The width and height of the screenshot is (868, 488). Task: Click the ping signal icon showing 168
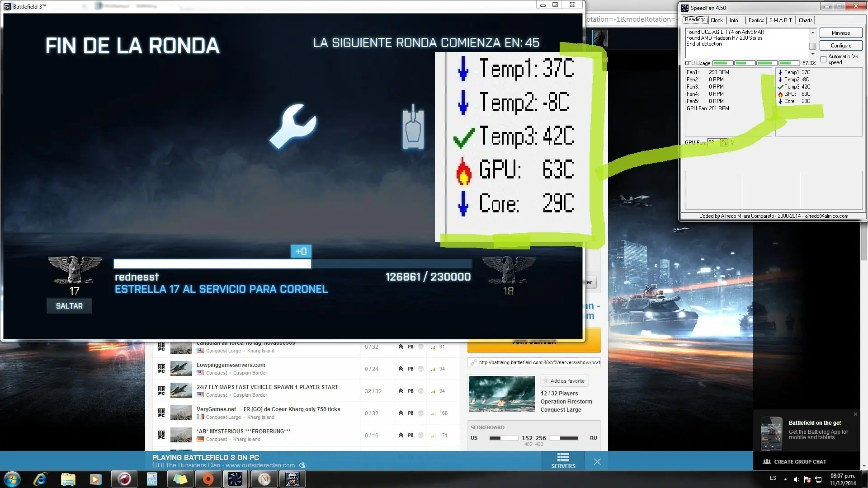click(x=433, y=413)
